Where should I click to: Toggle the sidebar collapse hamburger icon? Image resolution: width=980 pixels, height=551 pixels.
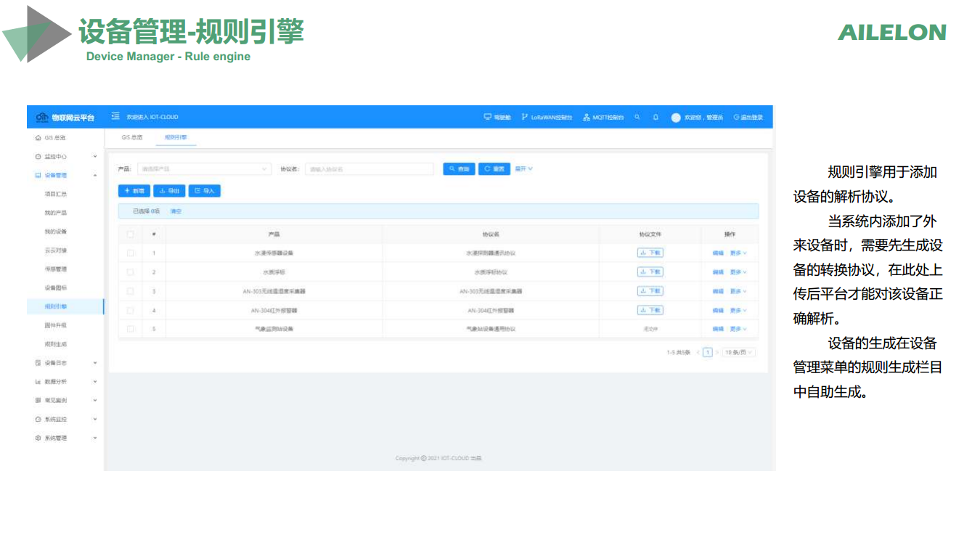pos(115,116)
